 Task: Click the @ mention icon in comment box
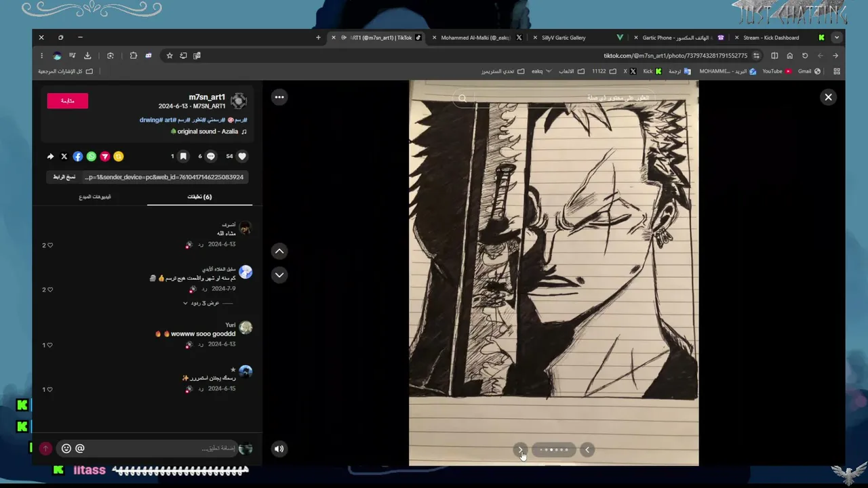coord(80,448)
